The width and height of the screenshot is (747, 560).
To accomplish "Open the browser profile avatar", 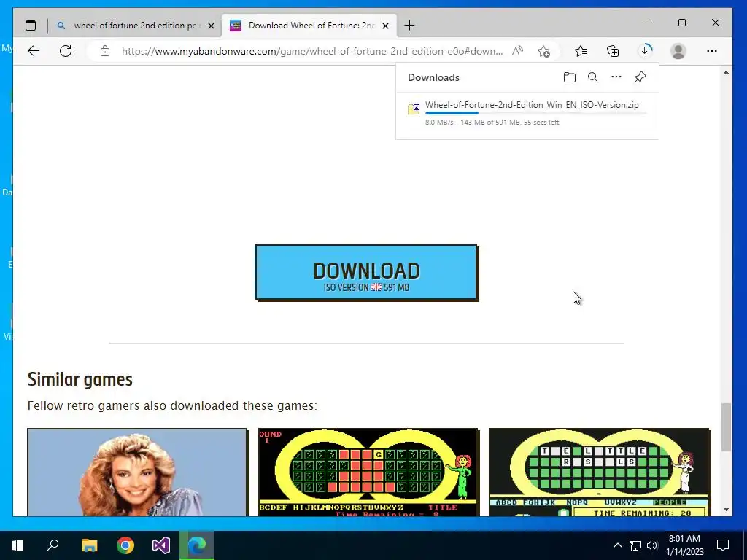I will point(678,51).
